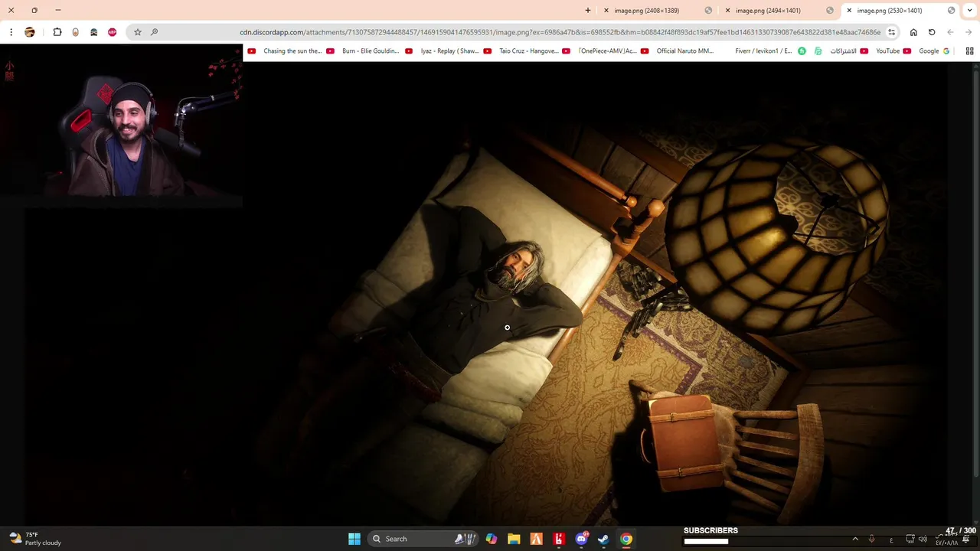Reload the current page

pyautogui.click(x=932, y=32)
